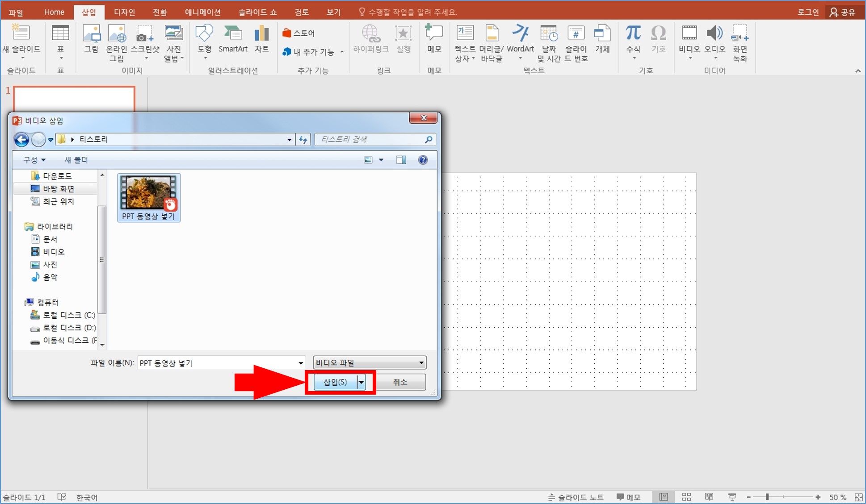Switch to the 디자인 ribbon tab

tap(124, 12)
